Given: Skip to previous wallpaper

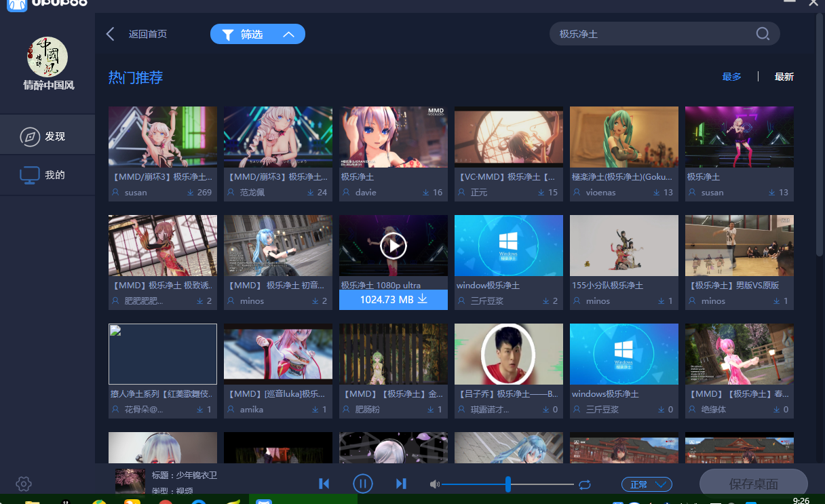Looking at the screenshot, I should coord(324,484).
